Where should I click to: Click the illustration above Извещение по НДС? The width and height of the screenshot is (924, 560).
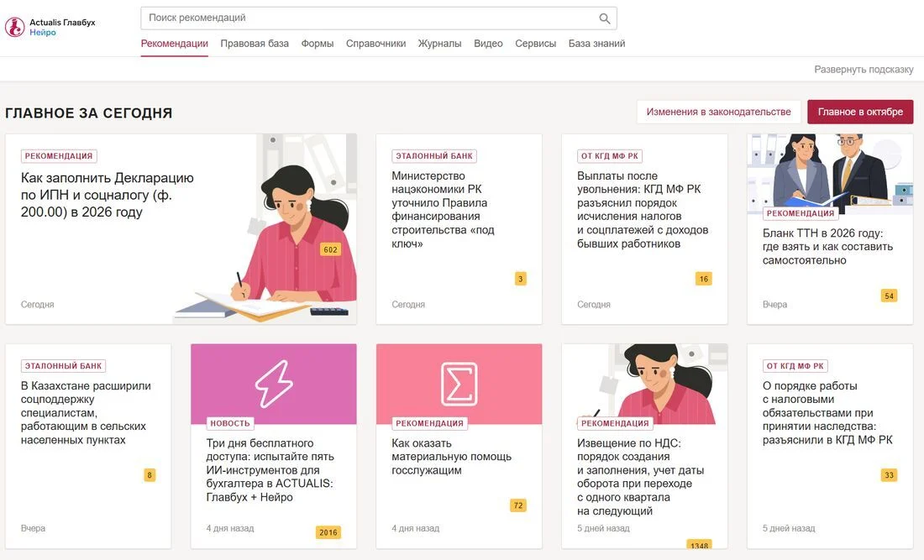(x=644, y=383)
